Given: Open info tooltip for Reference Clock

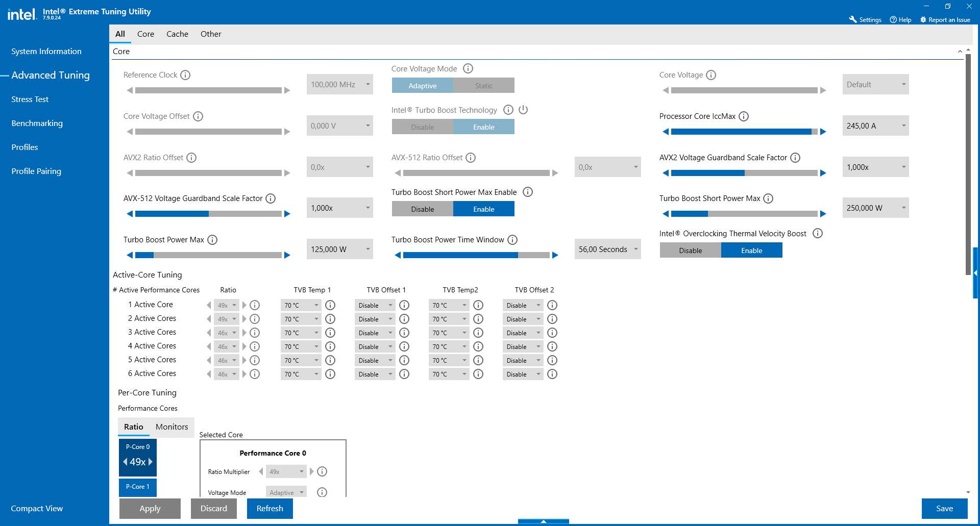Looking at the screenshot, I should coord(185,74).
